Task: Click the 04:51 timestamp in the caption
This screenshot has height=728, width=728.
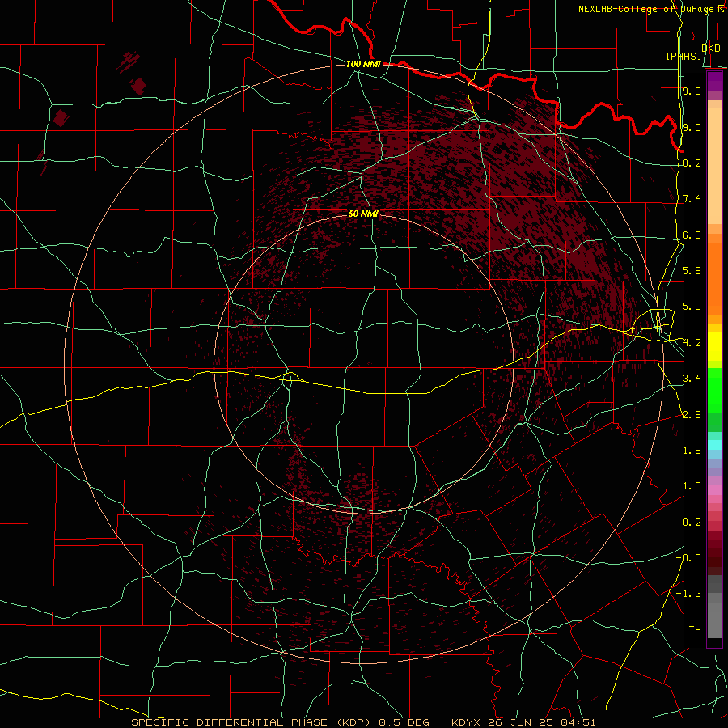Action: point(578,722)
